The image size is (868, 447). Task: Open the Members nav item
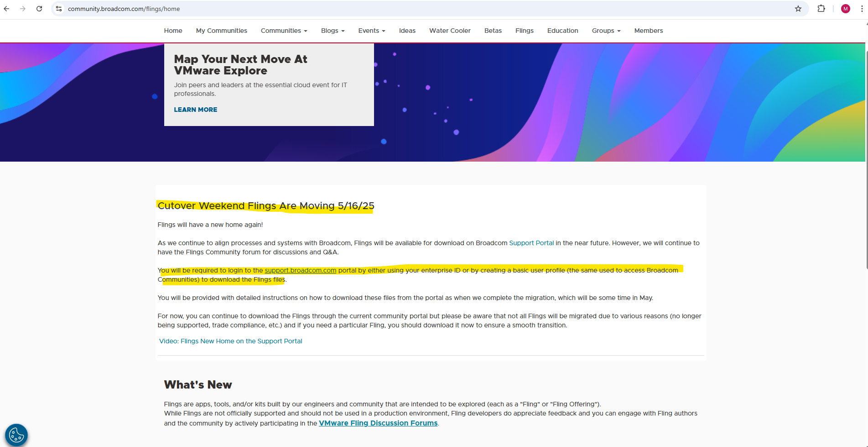point(649,31)
